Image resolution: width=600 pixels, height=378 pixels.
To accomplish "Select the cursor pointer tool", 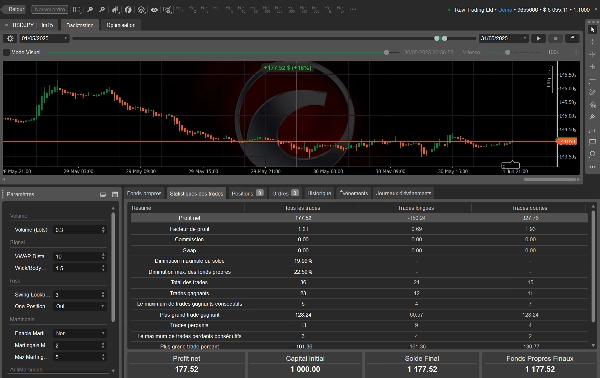I will pos(592,30).
